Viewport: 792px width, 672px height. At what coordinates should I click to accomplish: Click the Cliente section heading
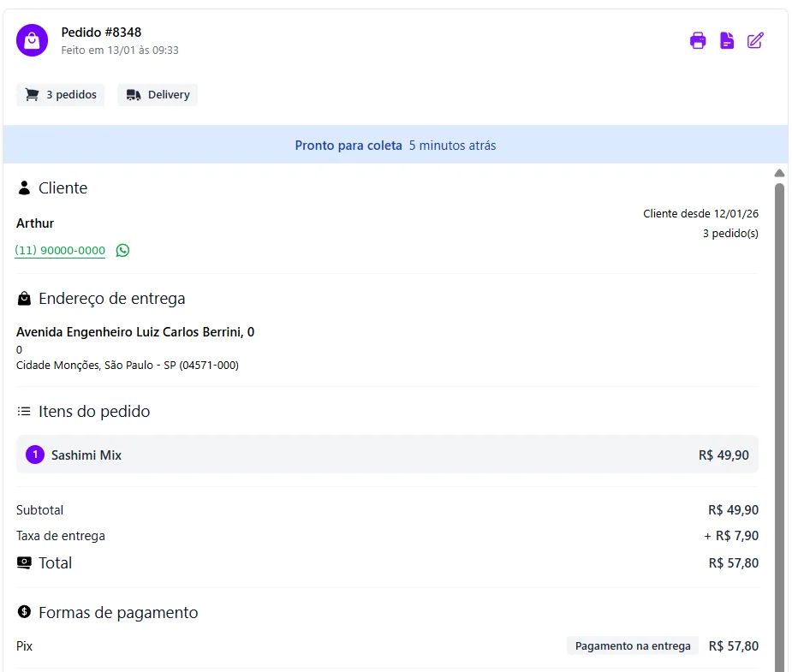(x=63, y=187)
